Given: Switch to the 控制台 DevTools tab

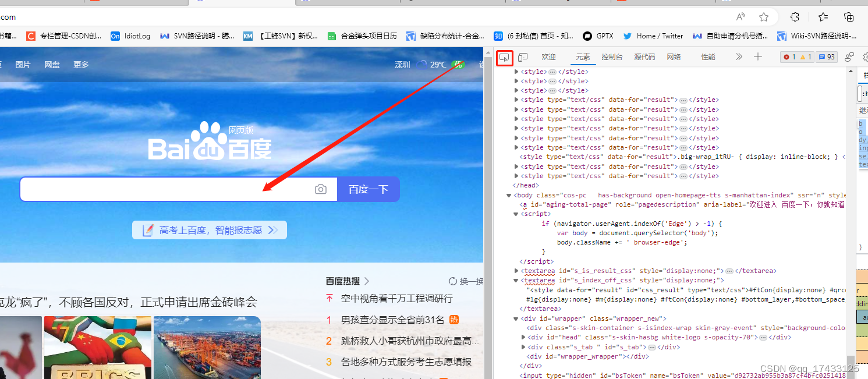Looking at the screenshot, I should (612, 57).
